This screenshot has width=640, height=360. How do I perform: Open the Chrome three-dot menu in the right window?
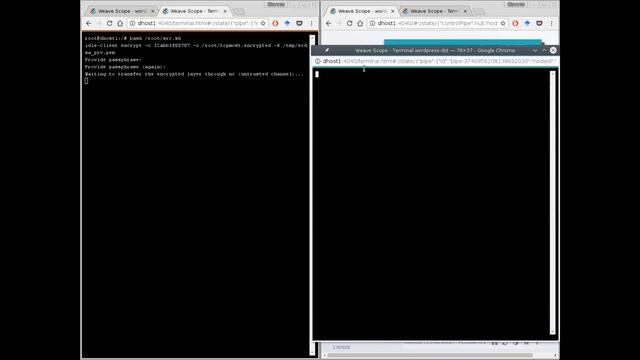(551, 24)
